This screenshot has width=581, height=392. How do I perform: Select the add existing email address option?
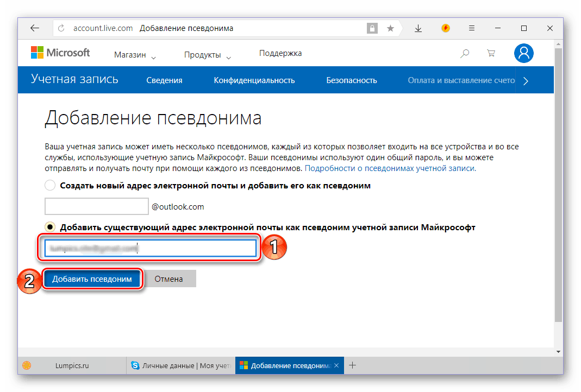click(50, 227)
